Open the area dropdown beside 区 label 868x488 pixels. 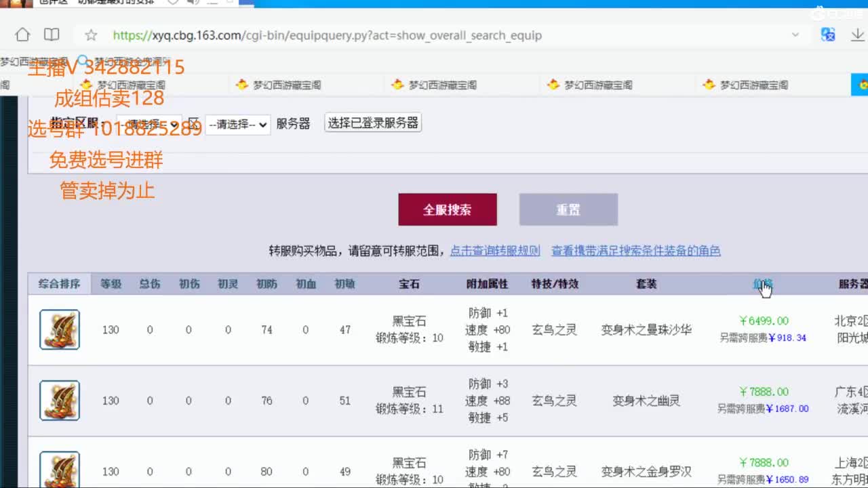[x=237, y=124]
